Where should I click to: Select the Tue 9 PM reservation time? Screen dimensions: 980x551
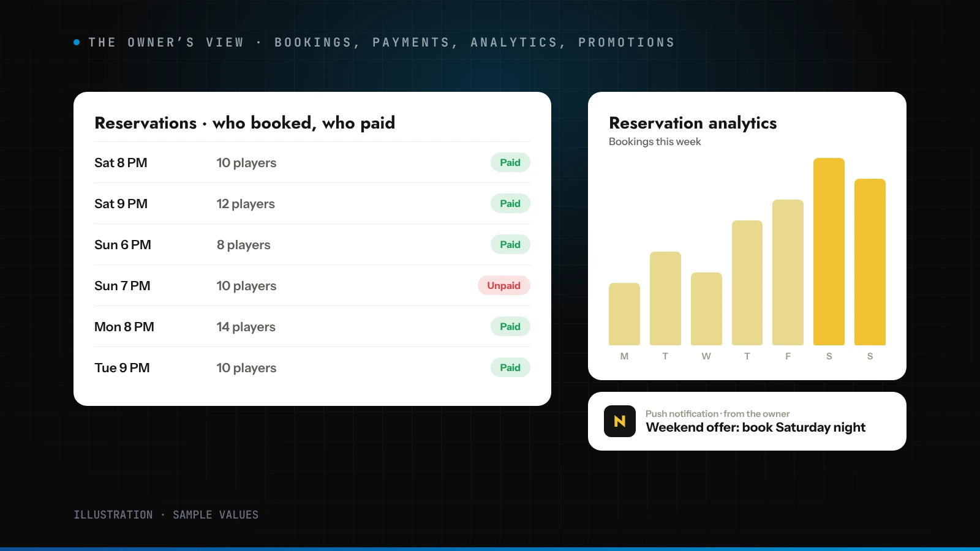pyautogui.click(x=122, y=368)
